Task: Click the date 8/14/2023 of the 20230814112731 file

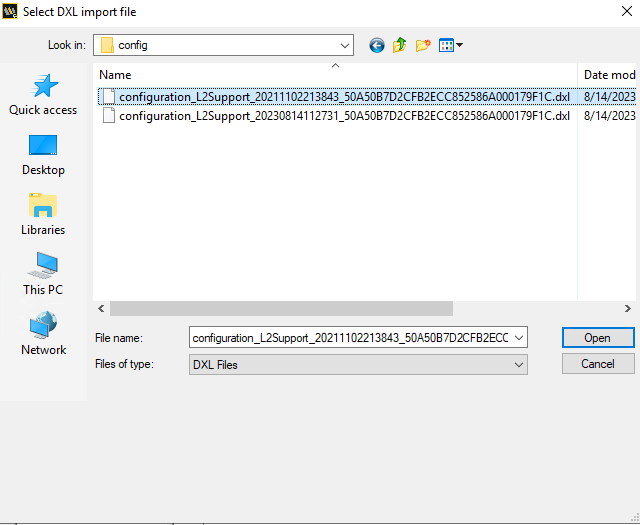Action: click(x=609, y=116)
